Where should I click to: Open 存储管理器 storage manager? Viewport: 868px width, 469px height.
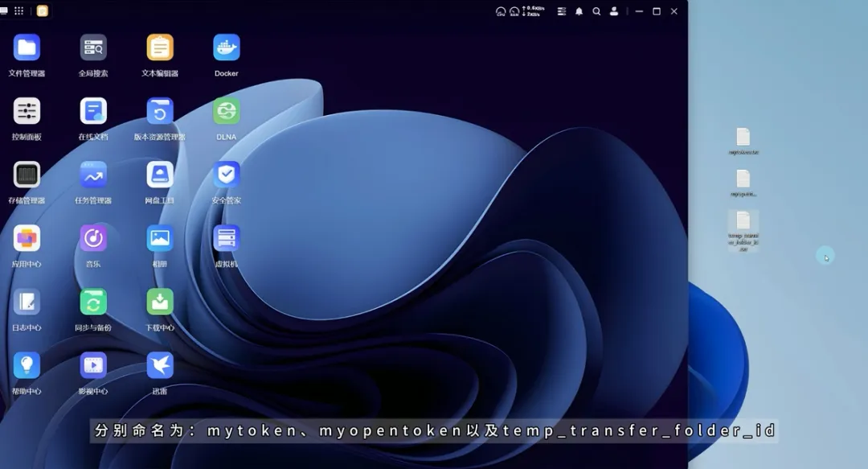[27, 175]
